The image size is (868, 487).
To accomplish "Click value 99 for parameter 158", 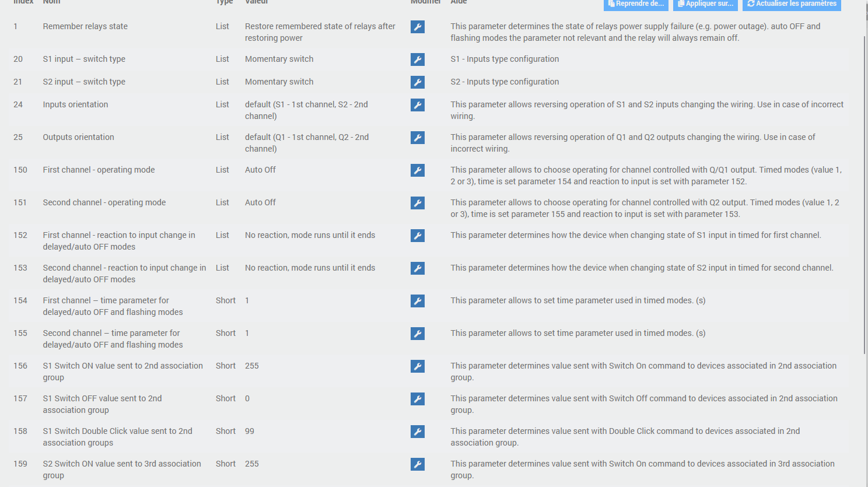I will [250, 431].
